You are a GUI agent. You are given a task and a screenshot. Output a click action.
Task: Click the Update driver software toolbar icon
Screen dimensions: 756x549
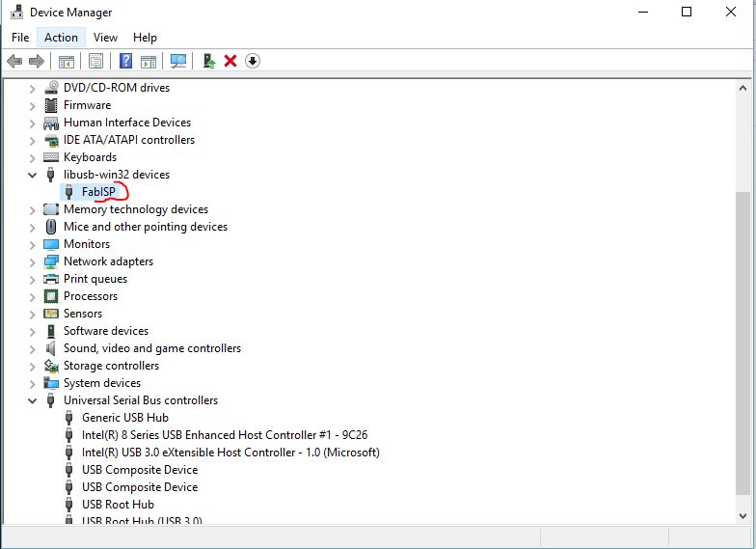point(208,62)
